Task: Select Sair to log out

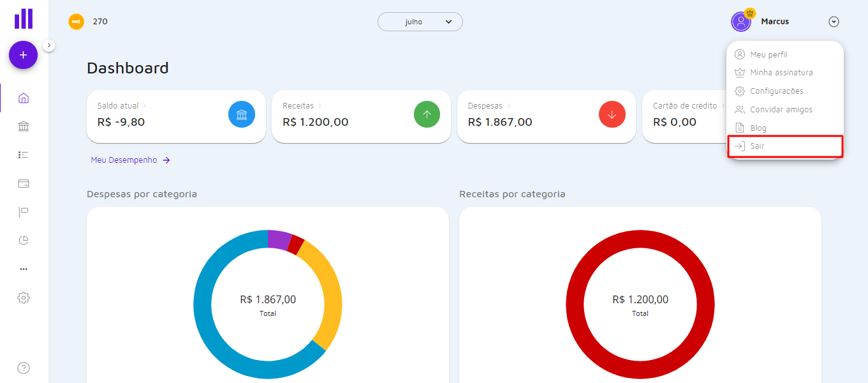Action: (757, 146)
